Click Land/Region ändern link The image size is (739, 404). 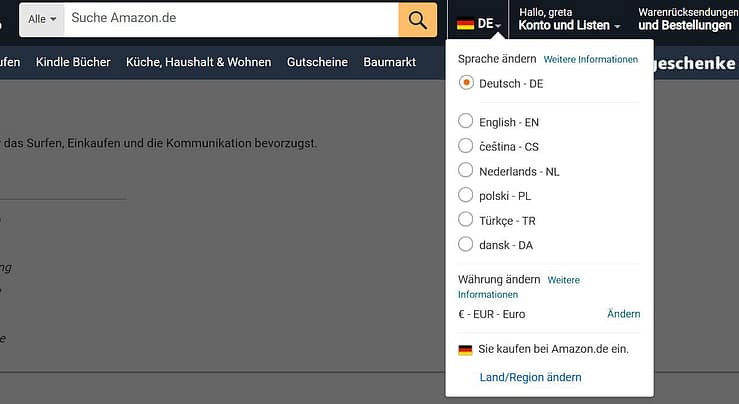pyautogui.click(x=530, y=377)
